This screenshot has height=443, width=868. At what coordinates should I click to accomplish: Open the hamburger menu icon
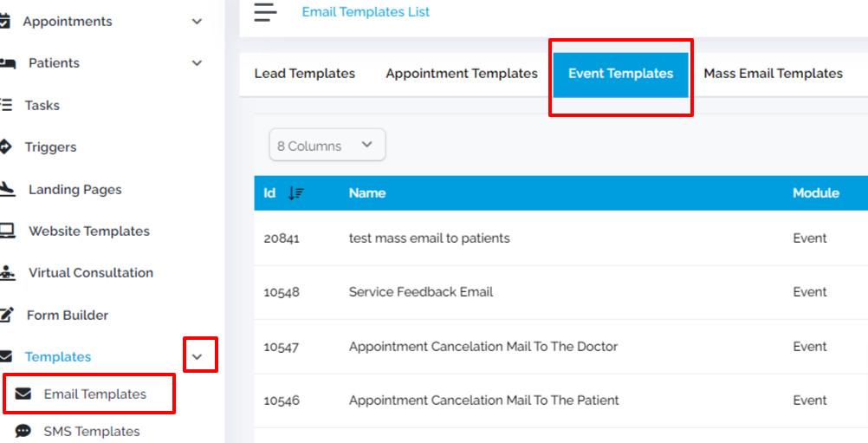coord(265,11)
